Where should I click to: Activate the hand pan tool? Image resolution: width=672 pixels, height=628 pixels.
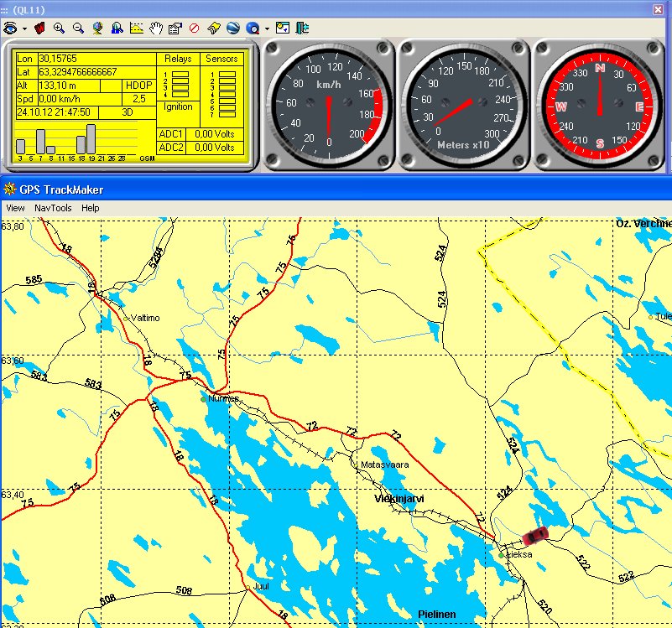click(x=156, y=28)
